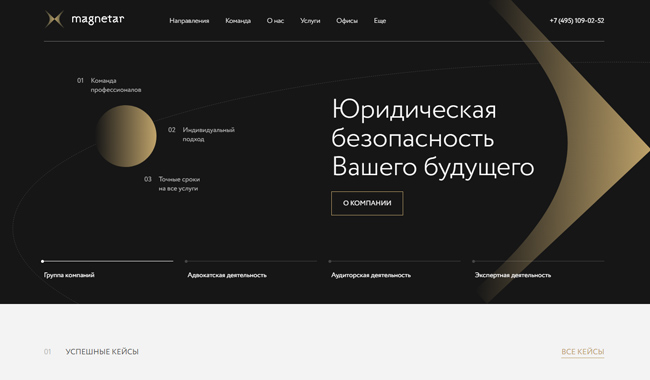Click the magnetar brand name text
The height and width of the screenshot is (380, 650).
coord(98,19)
